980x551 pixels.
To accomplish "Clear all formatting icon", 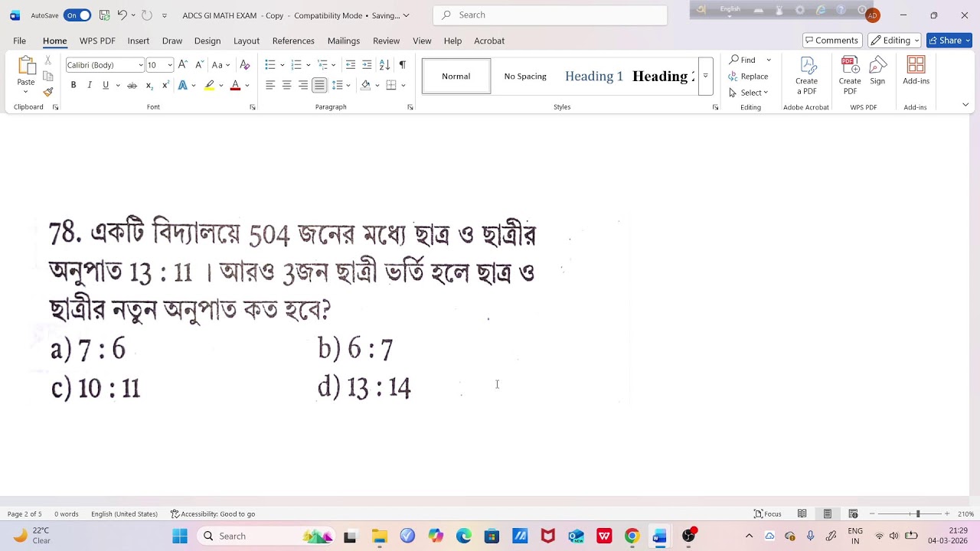I will coord(245,65).
